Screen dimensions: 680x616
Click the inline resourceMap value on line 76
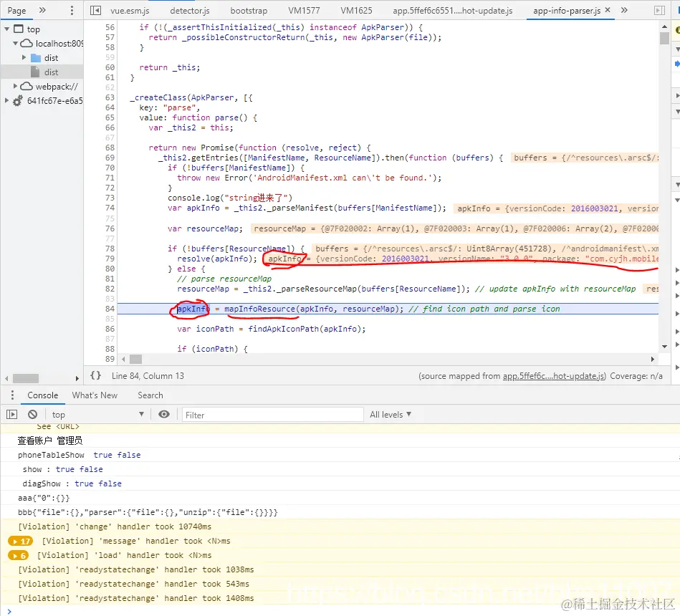tap(455, 228)
